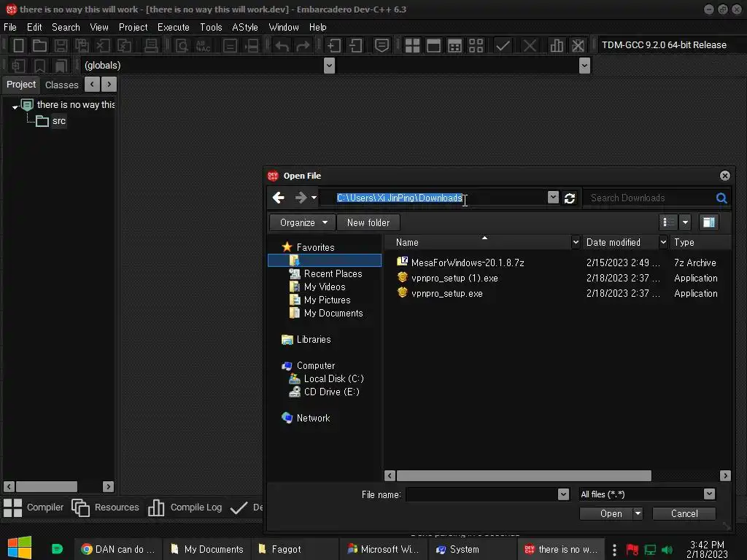Click the Remove from project icon
This screenshot has width=747, height=560.
[x=355, y=46]
